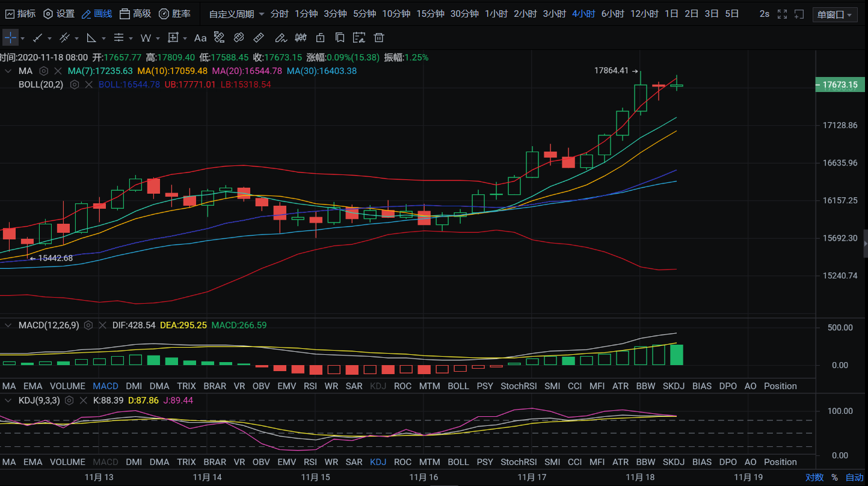
Task: Remove the MA indicator with its X
Action: [x=57, y=71]
